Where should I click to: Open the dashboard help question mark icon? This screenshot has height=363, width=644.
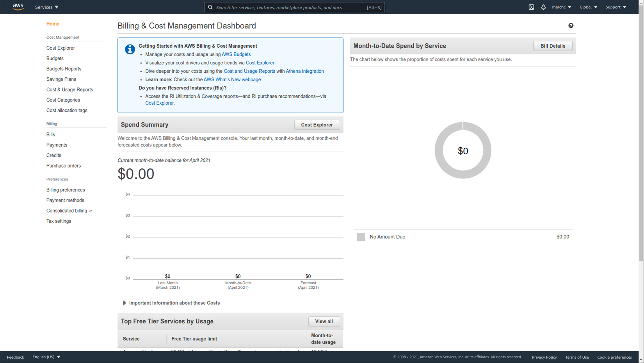pos(571,26)
